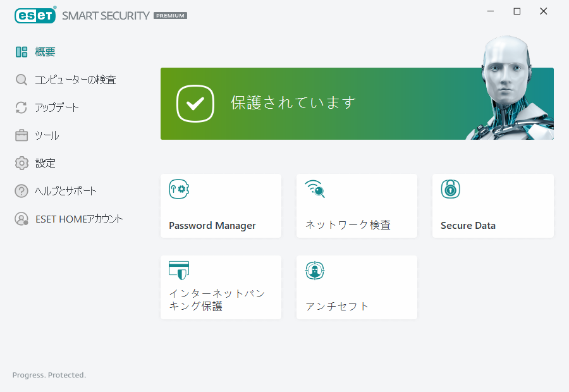
Task: Launch ネットワーク検査 from its tile
Action: [357, 205]
